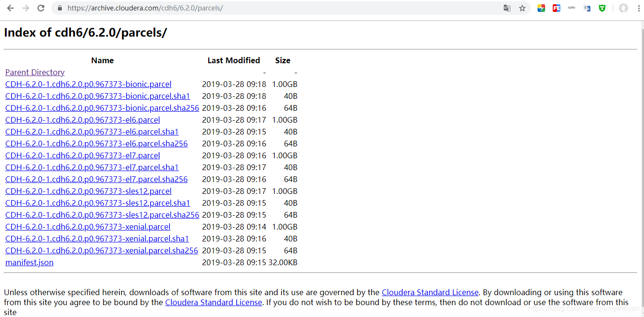Click the Last Modified column header

point(234,60)
